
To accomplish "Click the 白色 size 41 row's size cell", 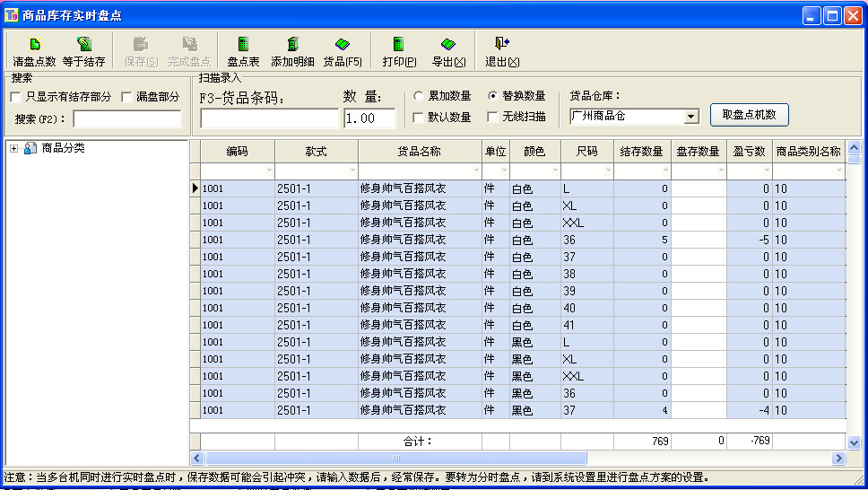I will 586,325.
